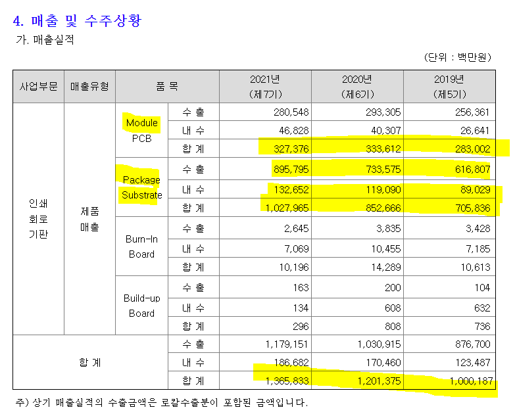The image size is (515, 420).
Task: Select the 'Package' product label
Action: 141,180
